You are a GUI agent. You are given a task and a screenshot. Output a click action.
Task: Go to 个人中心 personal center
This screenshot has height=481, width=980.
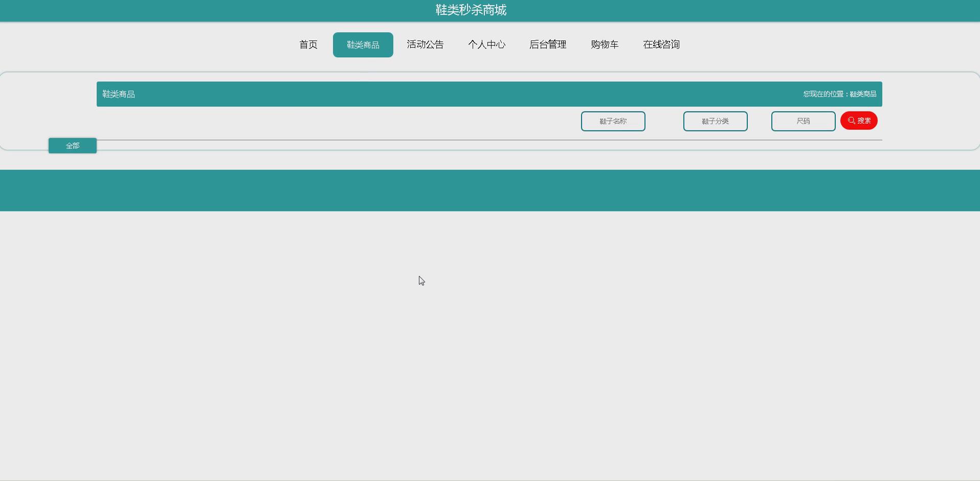tap(487, 45)
